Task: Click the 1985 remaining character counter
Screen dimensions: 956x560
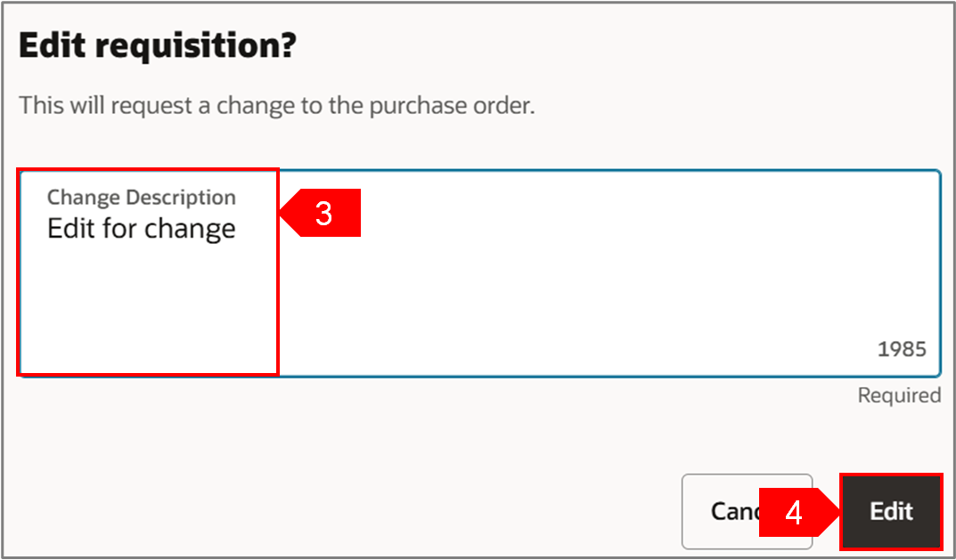Action: 902,349
